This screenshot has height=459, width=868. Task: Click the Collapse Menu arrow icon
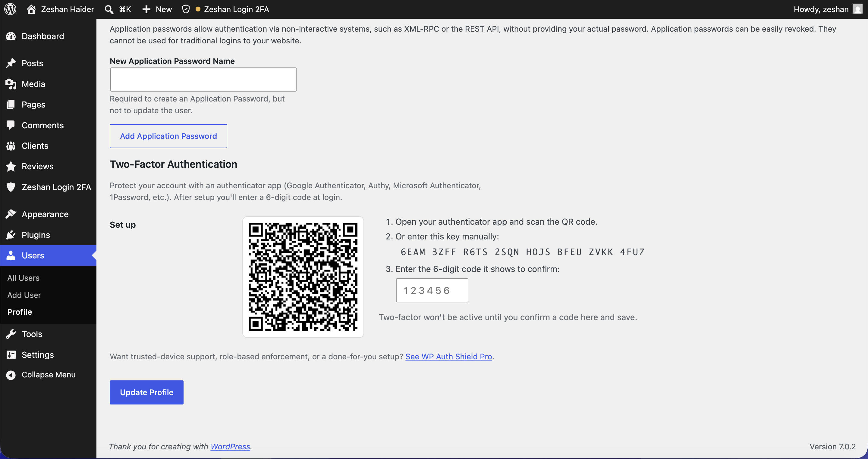11,375
